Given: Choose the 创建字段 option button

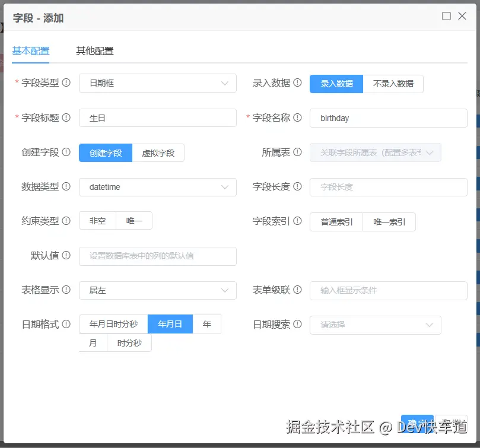Looking at the screenshot, I should click(106, 153).
